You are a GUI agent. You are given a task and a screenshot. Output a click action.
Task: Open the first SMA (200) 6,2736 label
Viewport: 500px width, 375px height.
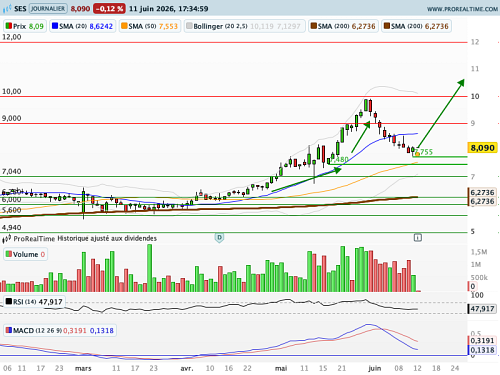click(x=343, y=26)
